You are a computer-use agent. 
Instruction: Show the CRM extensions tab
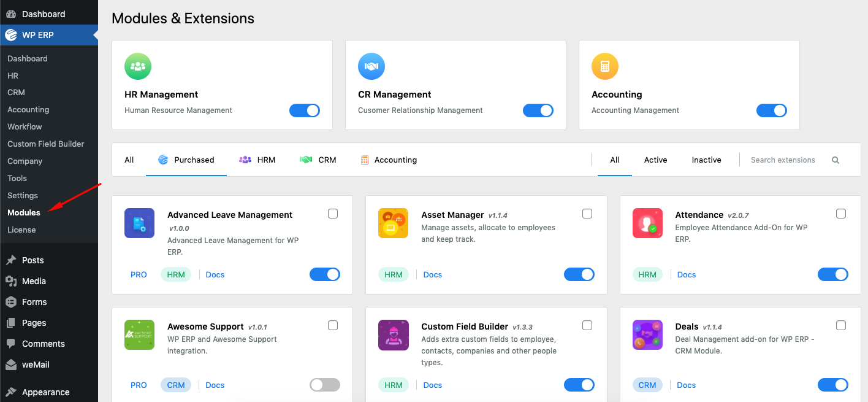[318, 160]
